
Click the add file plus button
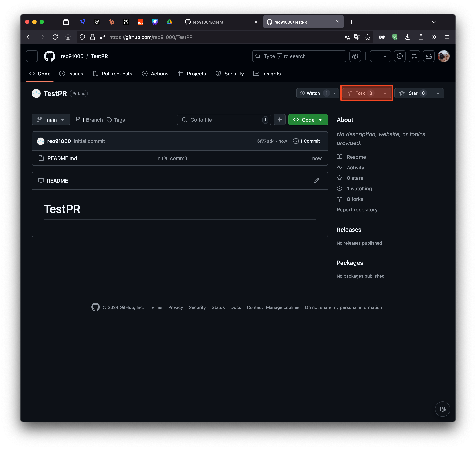click(x=279, y=120)
